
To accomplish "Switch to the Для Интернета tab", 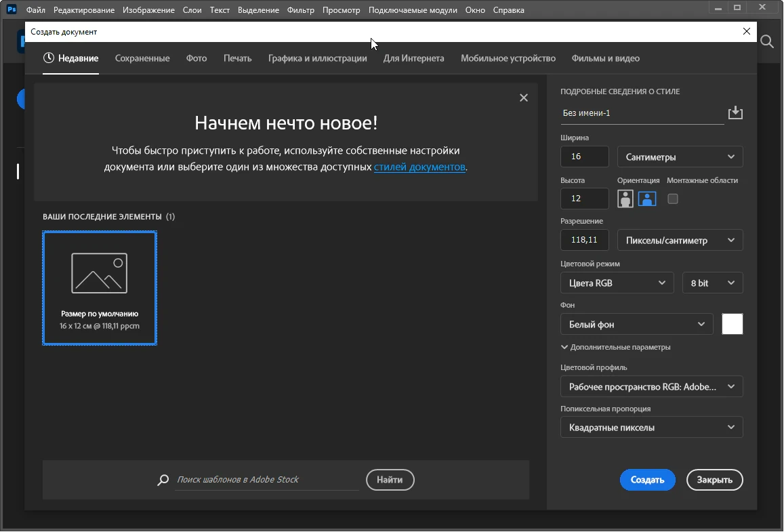I will point(413,58).
